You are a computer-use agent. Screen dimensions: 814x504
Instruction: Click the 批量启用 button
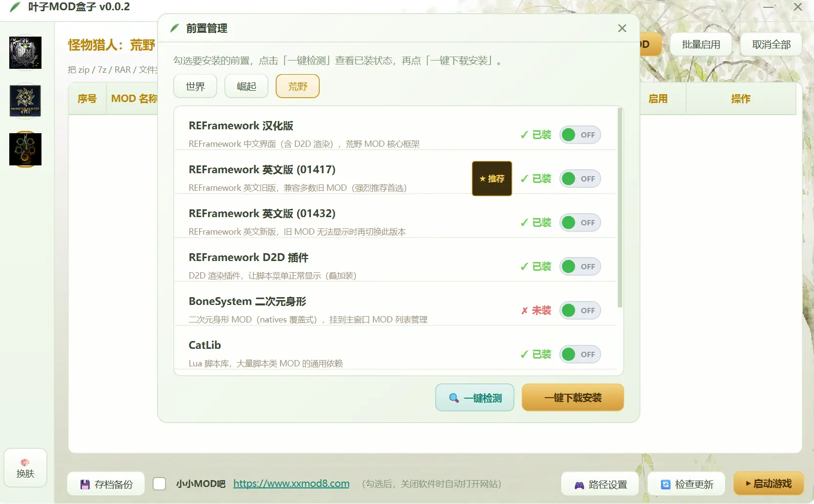701,44
